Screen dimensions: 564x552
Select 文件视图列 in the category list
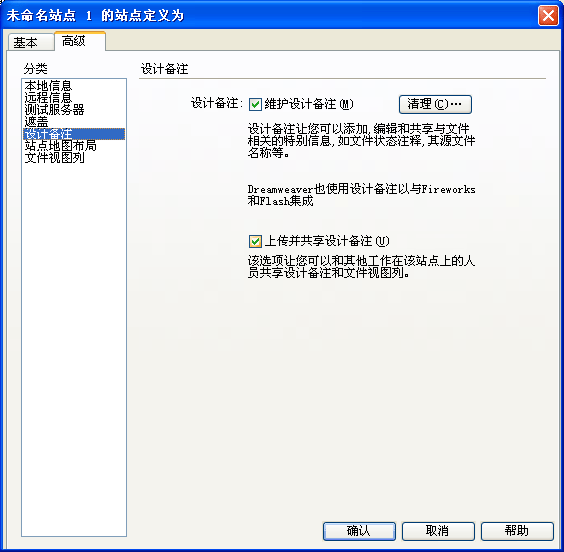coord(54,158)
